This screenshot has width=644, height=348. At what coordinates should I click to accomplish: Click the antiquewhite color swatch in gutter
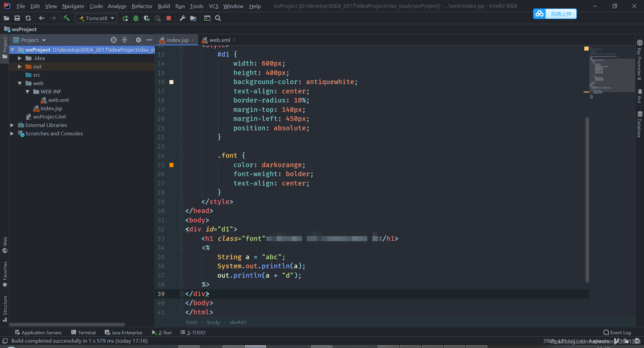coord(171,82)
